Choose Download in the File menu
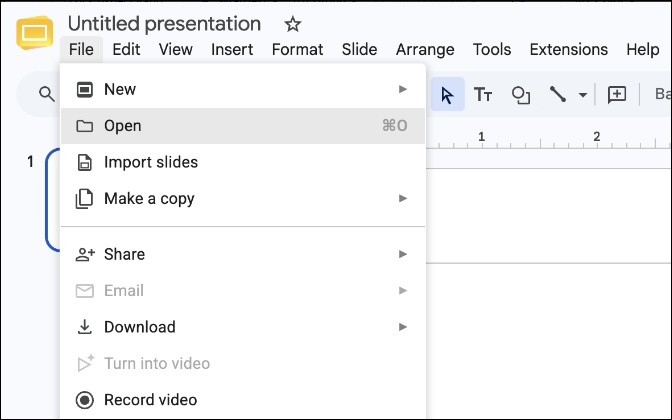This screenshot has height=420, width=672. coord(243,327)
